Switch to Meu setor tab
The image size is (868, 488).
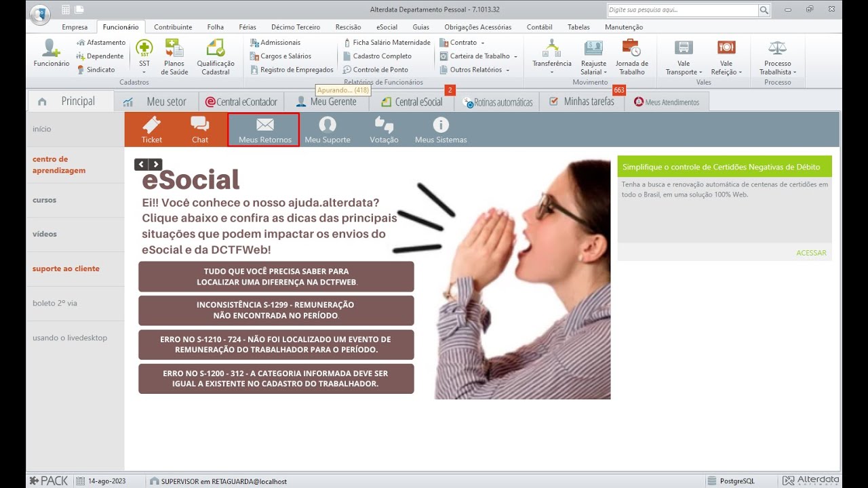click(157, 102)
